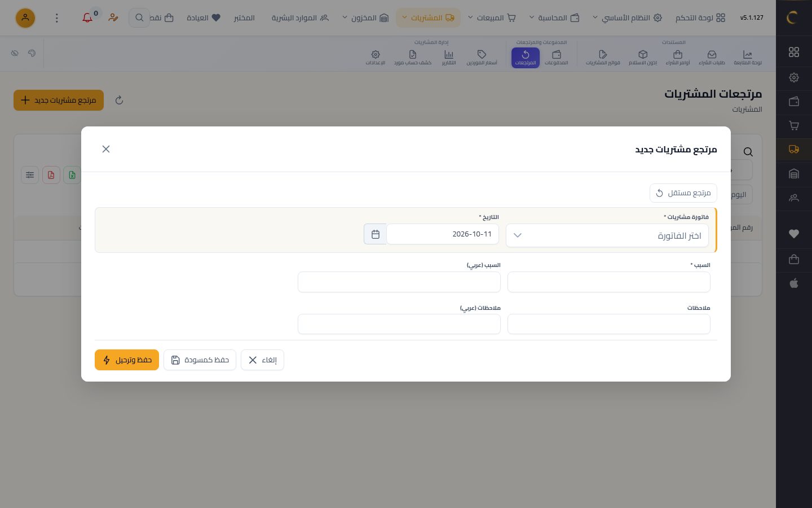
Task: Open the date calendar picker icon
Action: pos(376,234)
